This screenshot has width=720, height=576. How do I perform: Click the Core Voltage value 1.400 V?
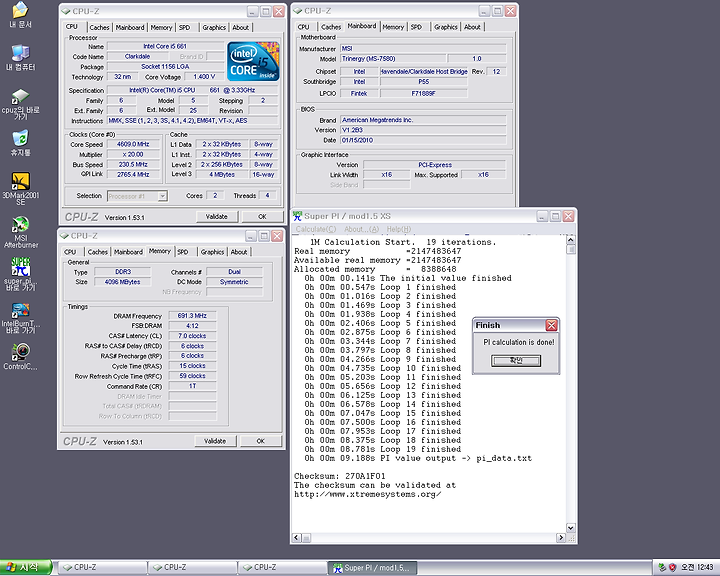tap(204, 77)
